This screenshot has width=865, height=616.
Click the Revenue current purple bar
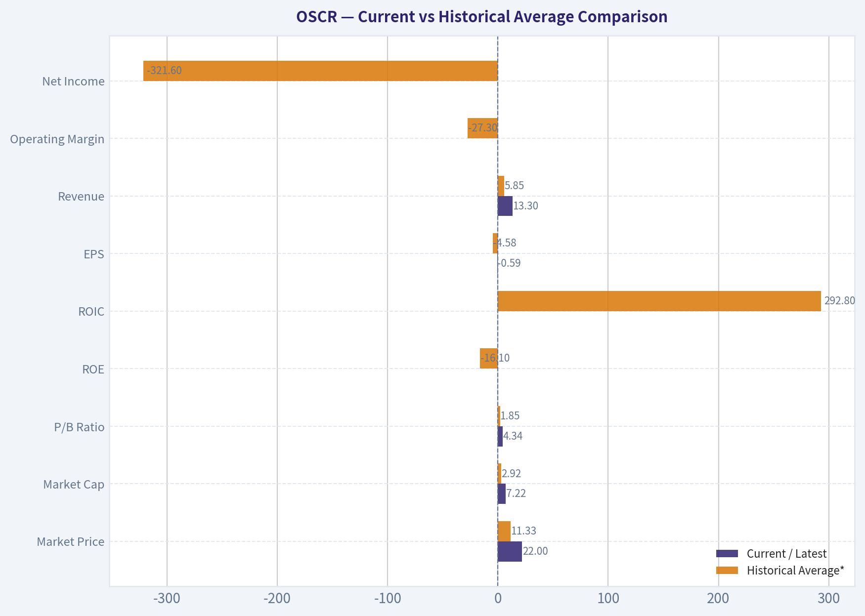click(x=505, y=206)
